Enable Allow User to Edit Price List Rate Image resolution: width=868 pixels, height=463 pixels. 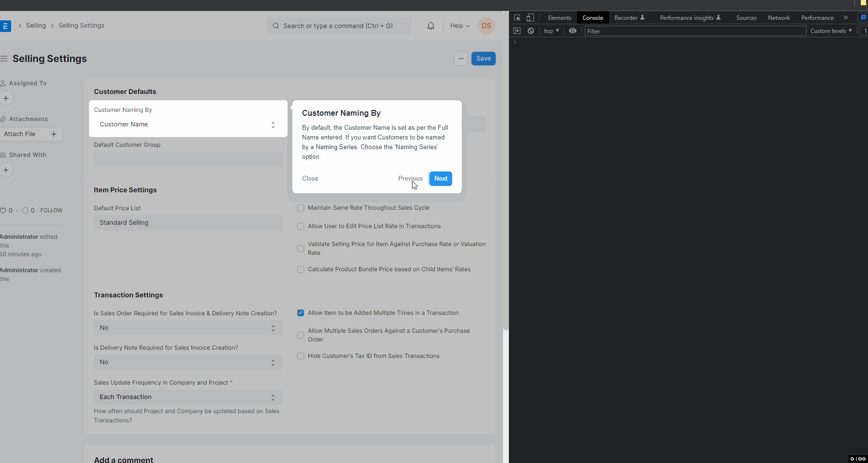(301, 226)
